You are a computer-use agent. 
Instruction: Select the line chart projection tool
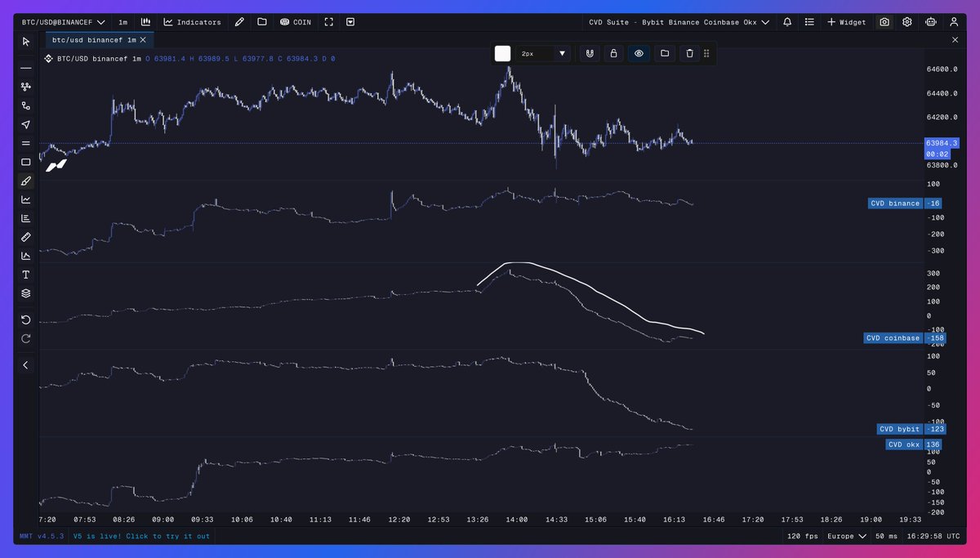click(x=26, y=199)
